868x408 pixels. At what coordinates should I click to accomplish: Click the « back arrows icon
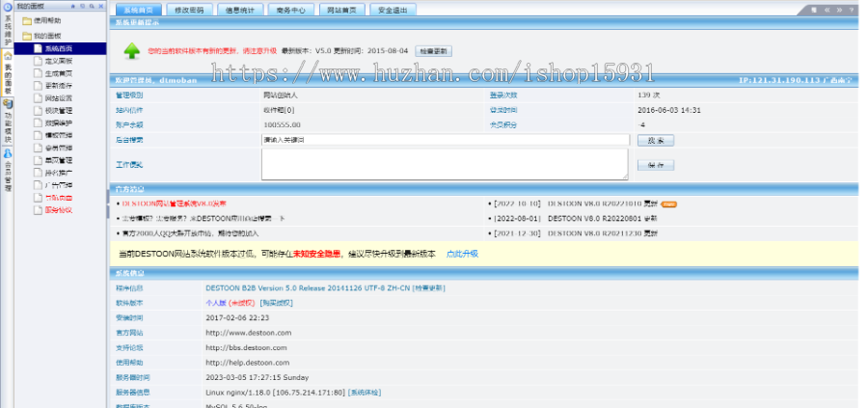[x=827, y=10]
